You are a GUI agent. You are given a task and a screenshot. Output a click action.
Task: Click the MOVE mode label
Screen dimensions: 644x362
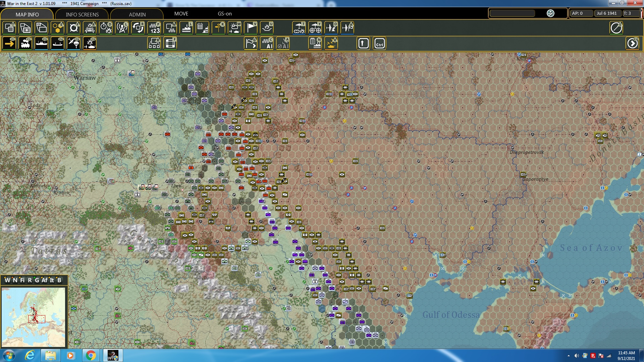181,14
